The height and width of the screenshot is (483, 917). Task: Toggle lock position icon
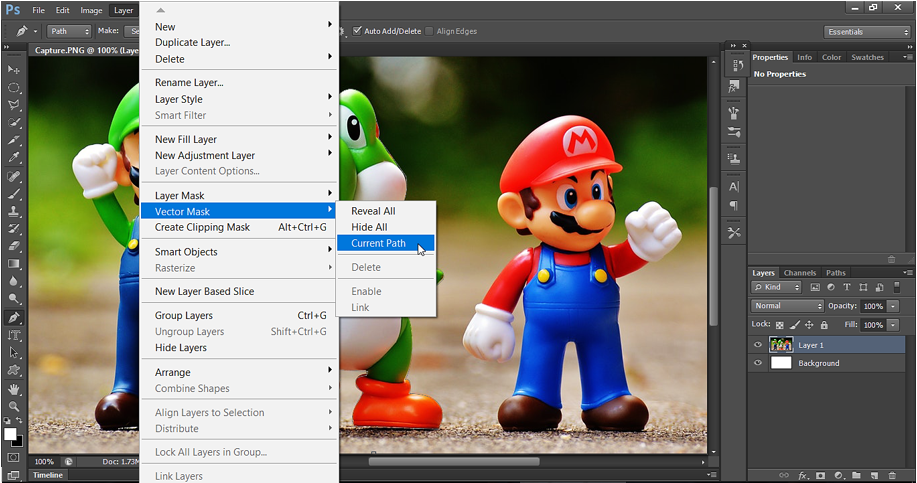(809, 325)
